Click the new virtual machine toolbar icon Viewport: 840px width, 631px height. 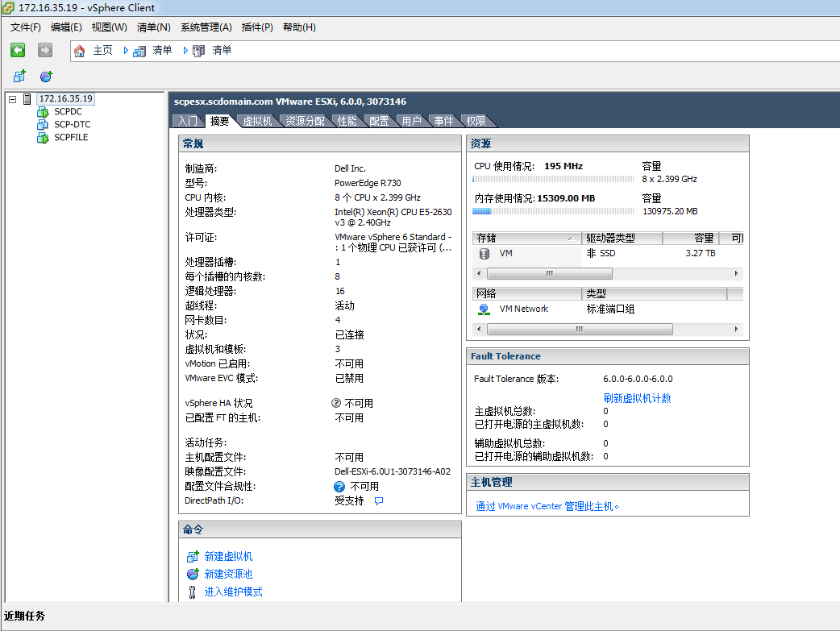tap(19, 77)
